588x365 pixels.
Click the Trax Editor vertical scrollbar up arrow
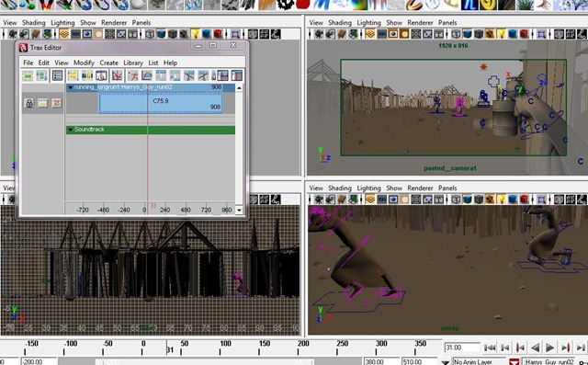[239, 87]
